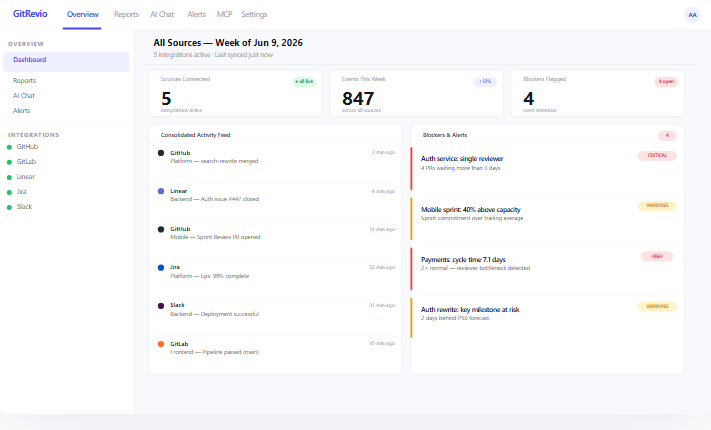
Task: Click the AA user avatar
Action: click(692, 15)
